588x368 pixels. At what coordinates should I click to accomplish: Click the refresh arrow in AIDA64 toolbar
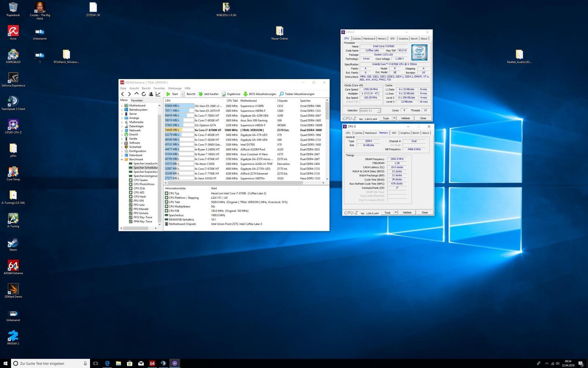coord(144,94)
